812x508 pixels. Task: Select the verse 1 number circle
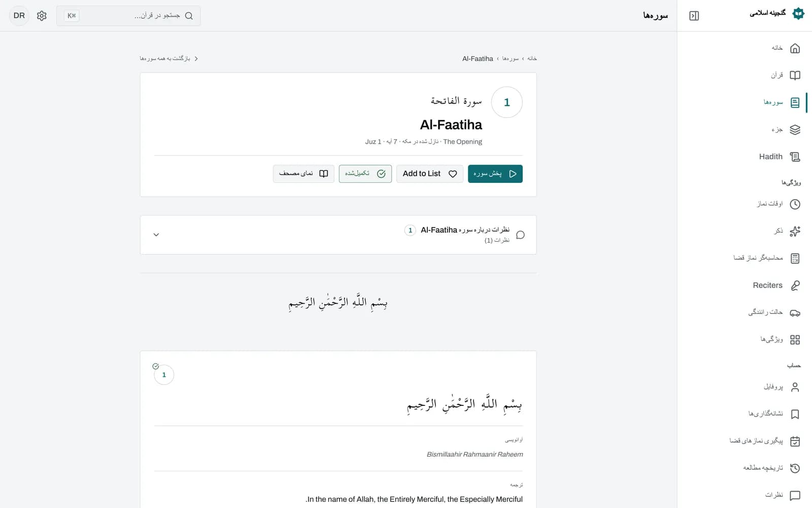[x=164, y=375]
